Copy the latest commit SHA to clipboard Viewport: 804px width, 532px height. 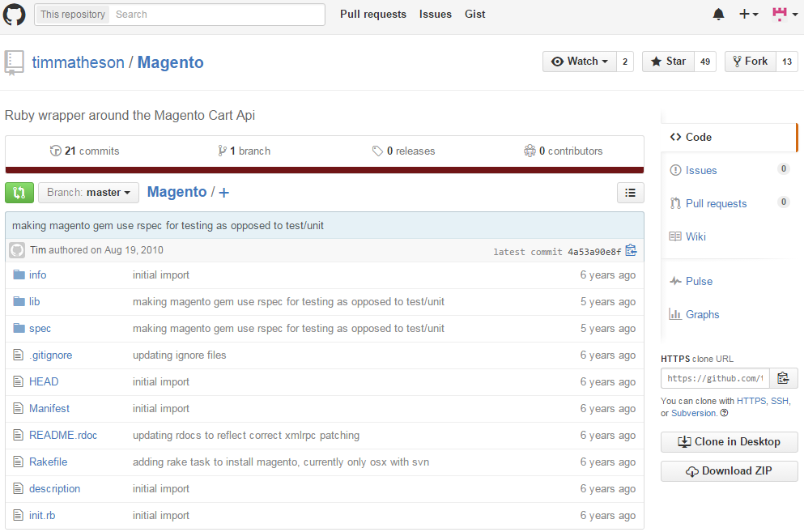pos(631,251)
